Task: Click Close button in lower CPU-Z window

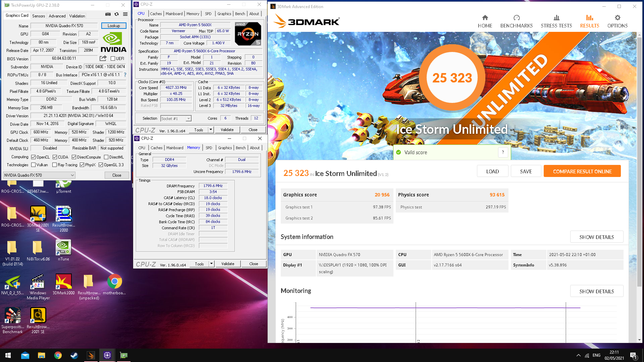Action: 254,264
